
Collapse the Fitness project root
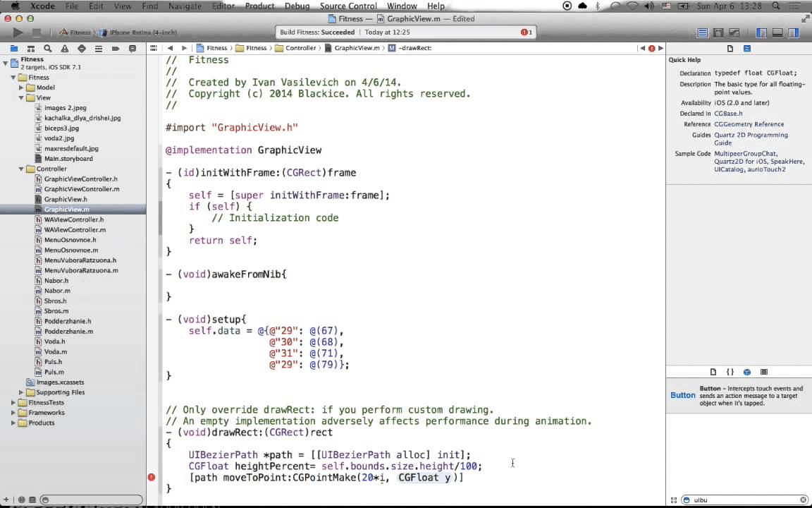tap(5, 64)
